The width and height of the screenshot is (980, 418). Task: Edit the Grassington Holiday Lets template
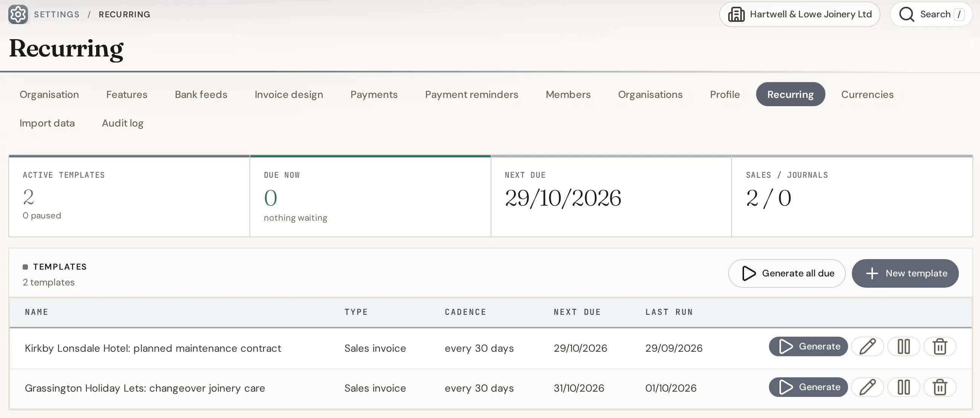[x=867, y=387]
